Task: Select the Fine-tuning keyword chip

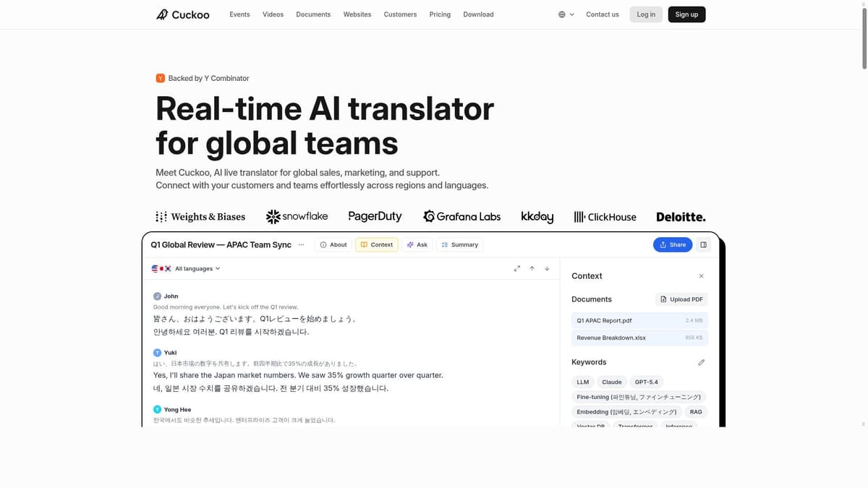Action: [638, 397]
